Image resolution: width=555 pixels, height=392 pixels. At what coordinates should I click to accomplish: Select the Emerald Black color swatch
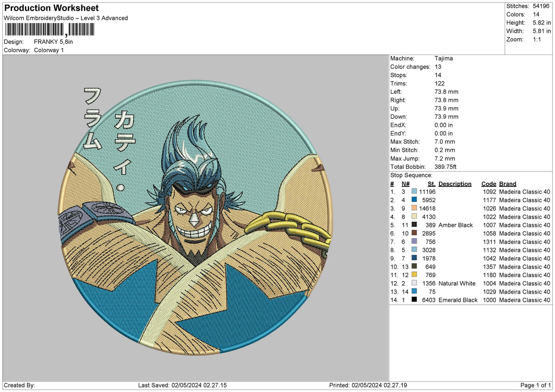(414, 300)
